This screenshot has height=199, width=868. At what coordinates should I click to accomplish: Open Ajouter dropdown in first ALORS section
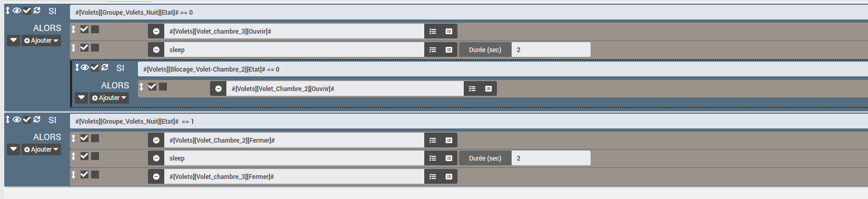click(42, 41)
